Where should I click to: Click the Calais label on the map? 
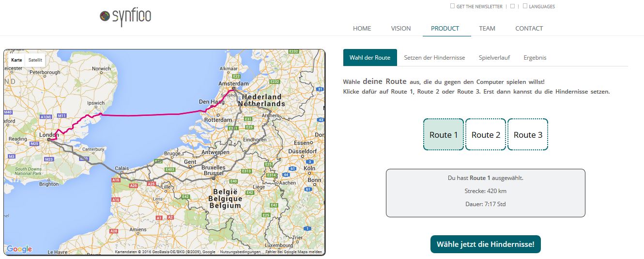click(122, 169)
